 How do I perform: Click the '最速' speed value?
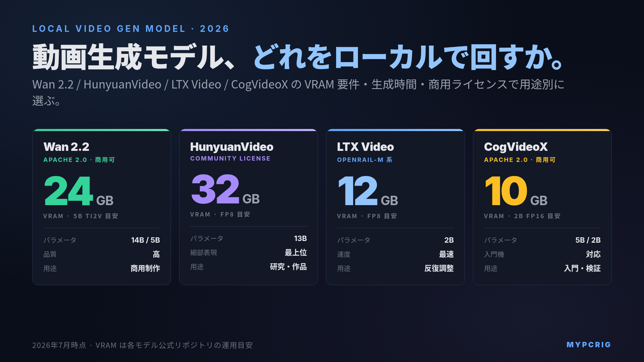446,254
